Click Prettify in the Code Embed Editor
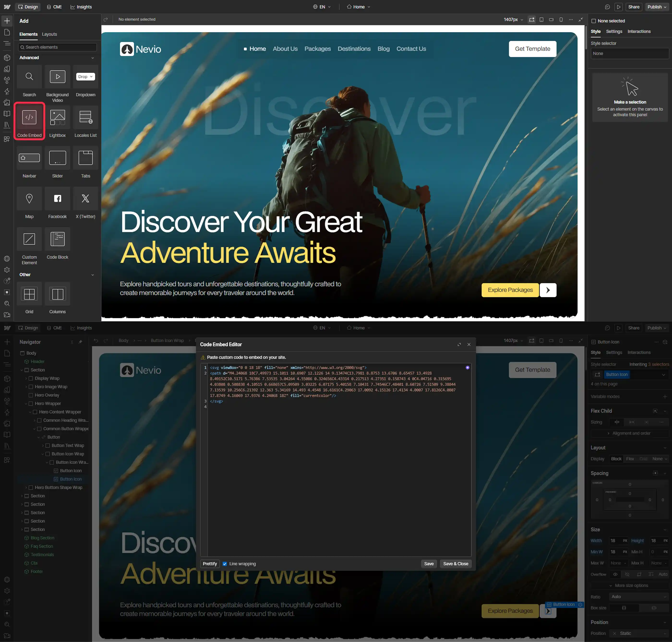The width and height of the screenshot is (672, 642). tap(210, 564)
